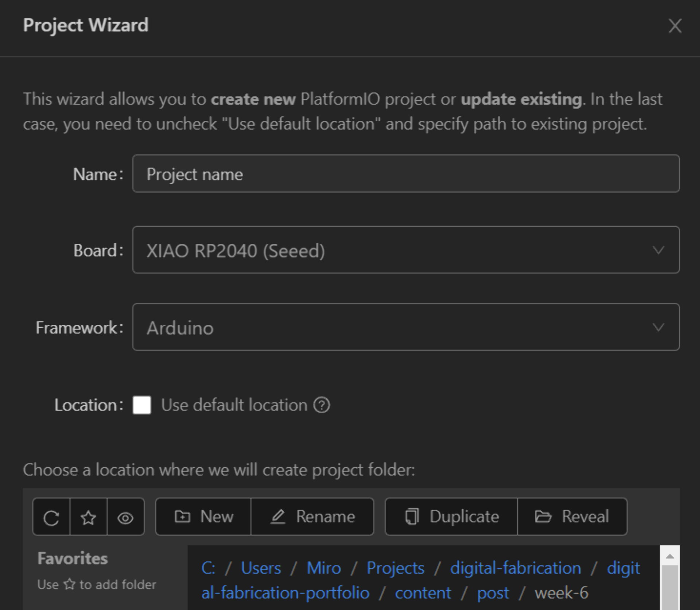Viewport: 700px width, 610px height.
Task: Navigate to Users in the path breadcrumb
Action: [261, 568]
